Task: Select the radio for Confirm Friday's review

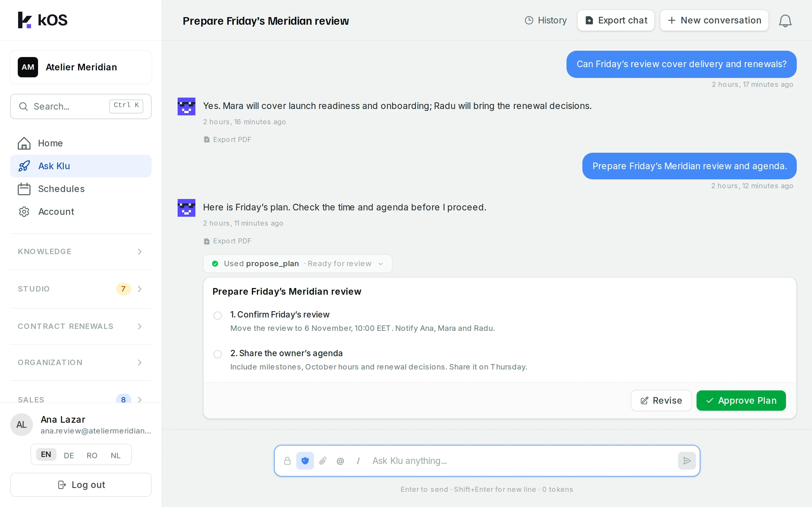Action: [217, 316]
